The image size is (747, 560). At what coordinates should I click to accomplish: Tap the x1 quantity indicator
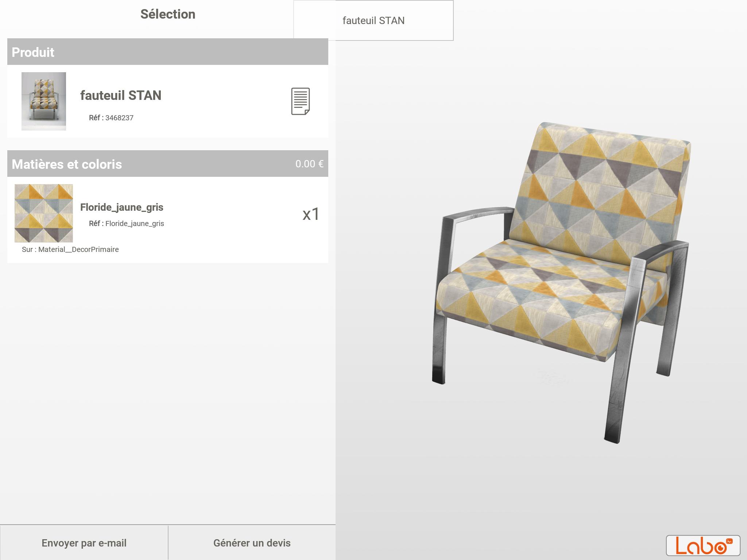pyautogui.click(x=311, y=214)
